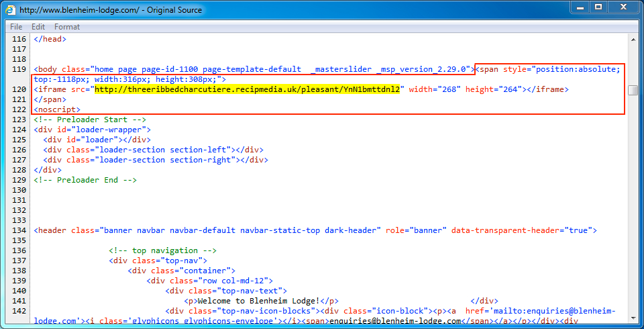Click the loader-section section-left line
The width and height of the screenshot is (644, 329).
(x=153, y=150)
